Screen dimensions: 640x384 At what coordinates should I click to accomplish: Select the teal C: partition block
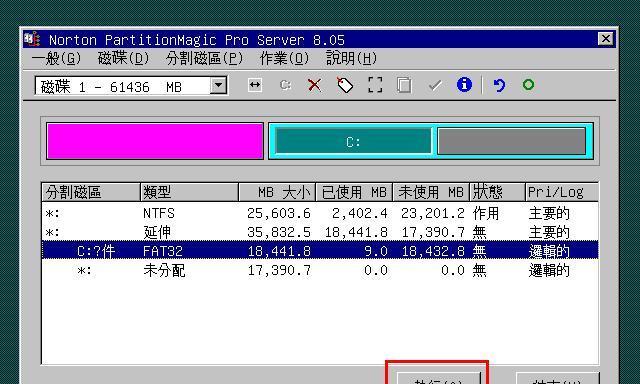click(353, 141)
